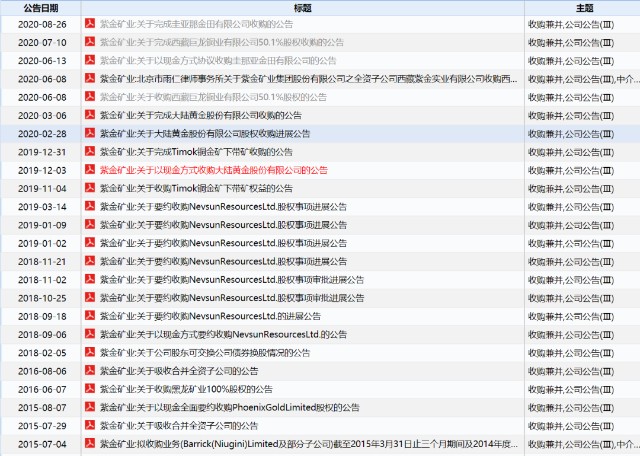Select the date cell 2020-02-28
This screenshot has height=456, width=640.
(x=42, y=134)
